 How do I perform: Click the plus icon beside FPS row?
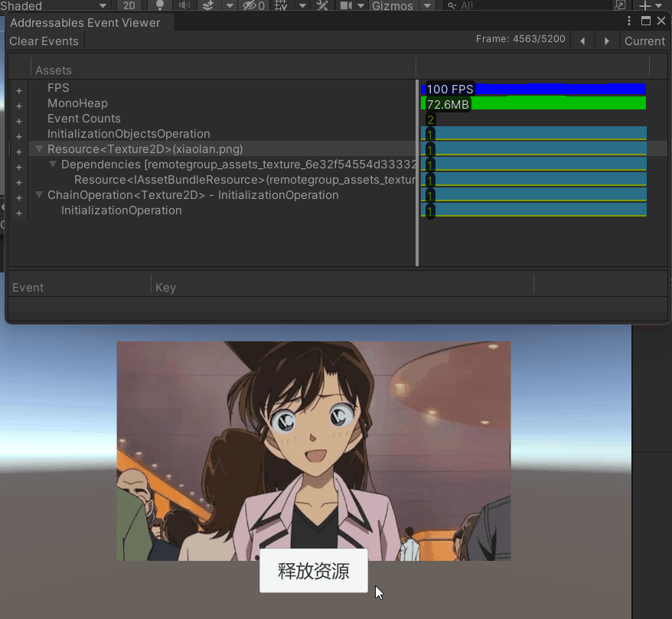pos(19,90)
